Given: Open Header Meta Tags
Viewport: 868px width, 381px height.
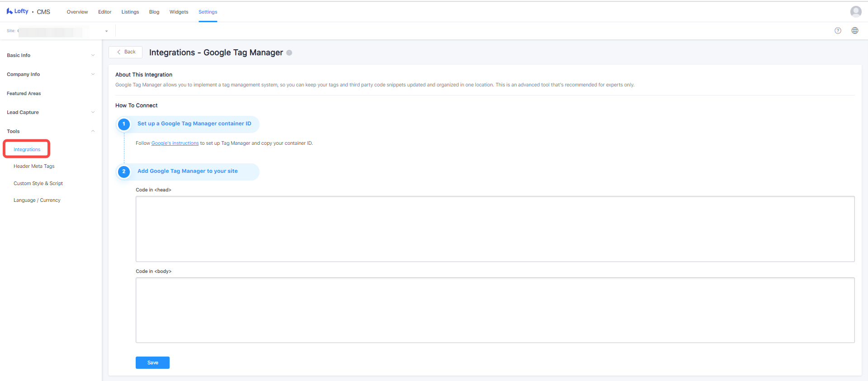Looking at the screenshot, I should pyautogui.click(x=34, y=166).
